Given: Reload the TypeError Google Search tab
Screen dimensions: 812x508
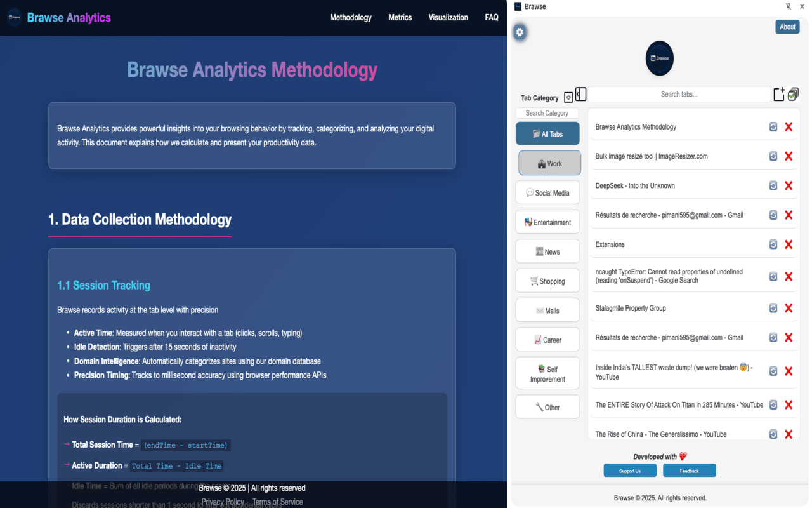Looking at the screenshot, I should pos(773,276).
